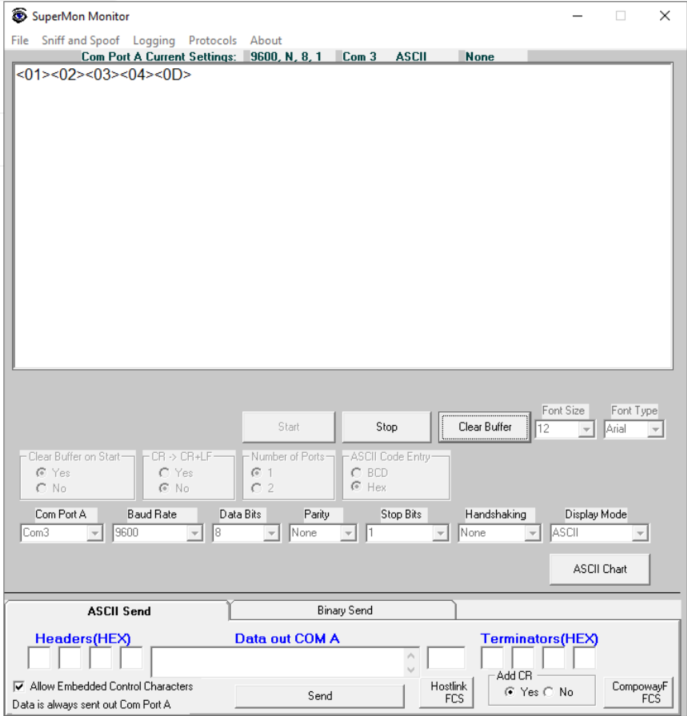
Task: Click the fourth Terminators(HEX) field
Action: [584, 658]
